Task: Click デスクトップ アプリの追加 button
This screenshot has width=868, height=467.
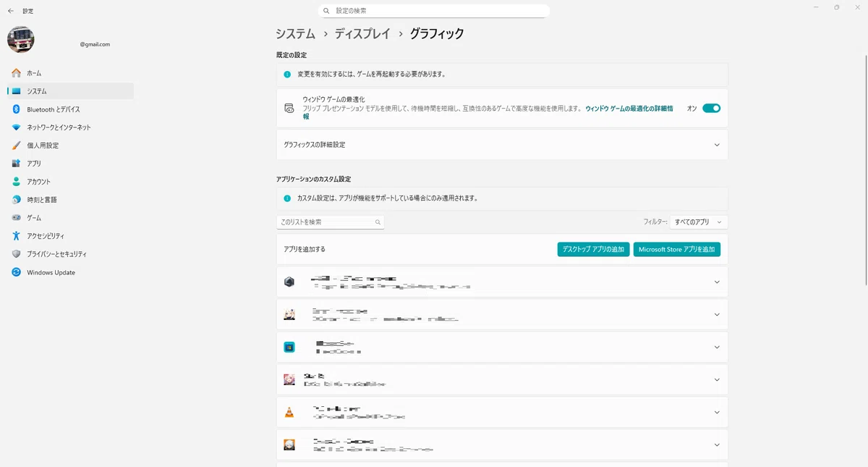Action: tap(593, 249)
